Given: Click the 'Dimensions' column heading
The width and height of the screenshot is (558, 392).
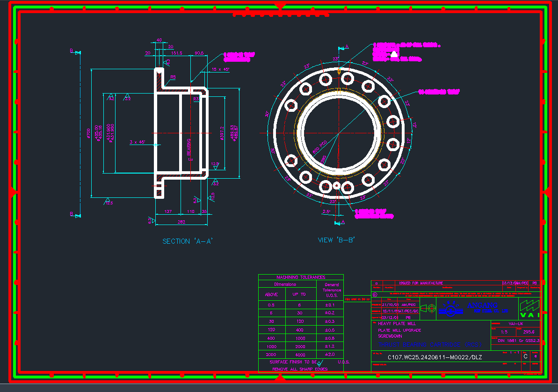Looking at the screenshot, I should pyautogui.click(x=285, y=284).
